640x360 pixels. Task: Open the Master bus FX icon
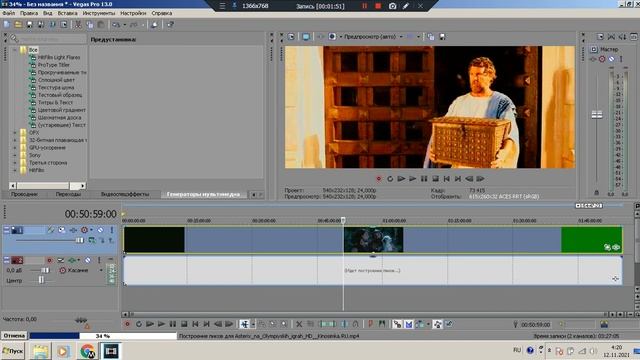coord(593,59)
